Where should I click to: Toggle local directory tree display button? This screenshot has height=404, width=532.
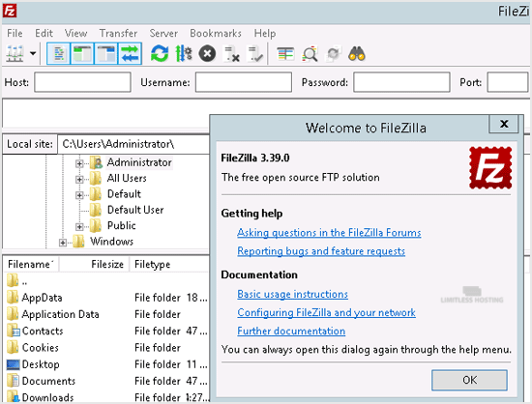(x=82, y=53)
